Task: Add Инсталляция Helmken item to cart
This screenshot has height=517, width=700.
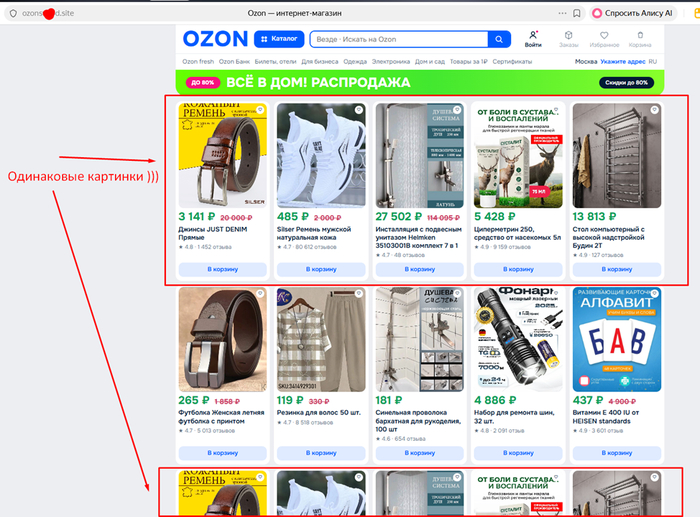Action: [420, 269]
